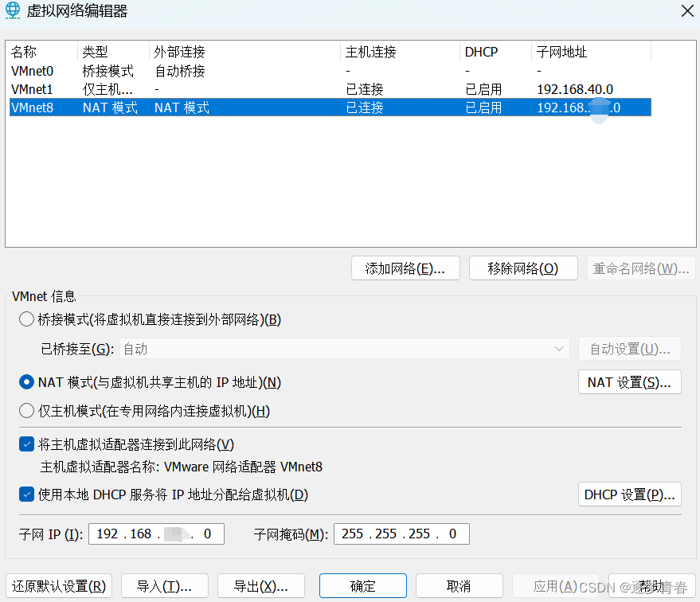700x602 pixels.
Task: Close the 虚拟网络编辑器 window
Action: click(687, 10)
